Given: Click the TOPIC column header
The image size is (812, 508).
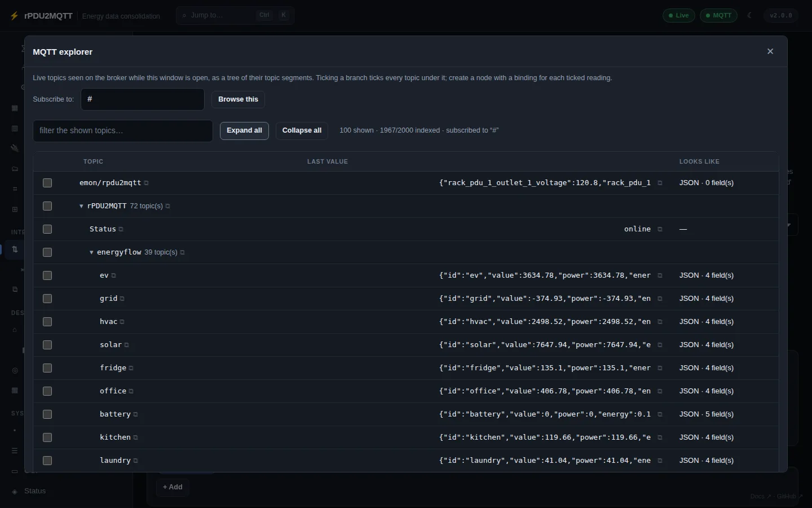Looking at the screenshot, I should [93, 161].
